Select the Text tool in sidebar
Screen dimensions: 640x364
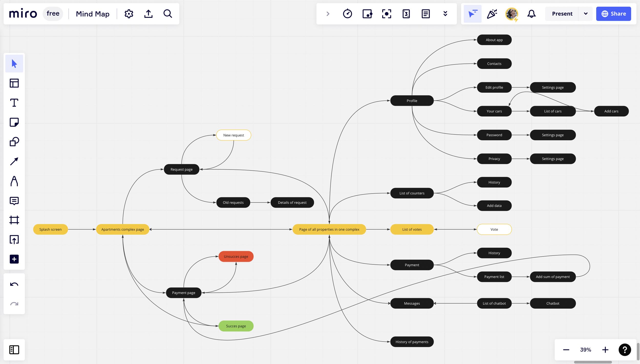[x=14, y=103]
